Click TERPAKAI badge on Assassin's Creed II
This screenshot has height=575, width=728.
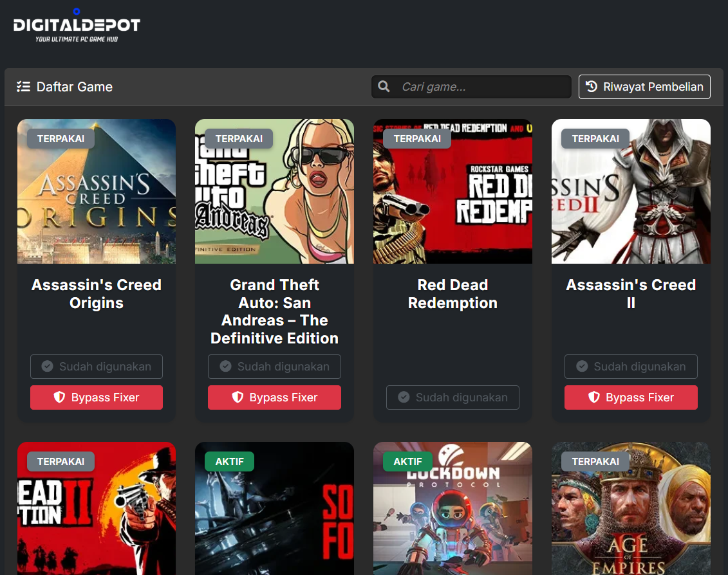coord(595,139)
